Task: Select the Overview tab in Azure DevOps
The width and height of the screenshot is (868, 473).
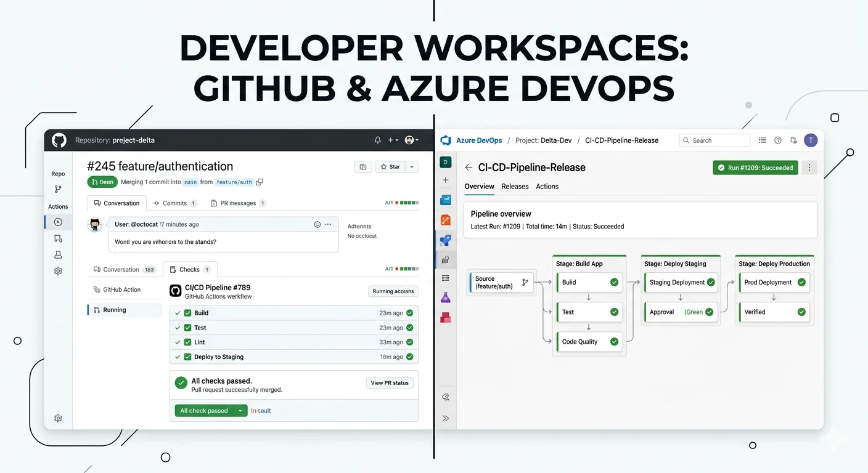Action: (x=480, y=187)
